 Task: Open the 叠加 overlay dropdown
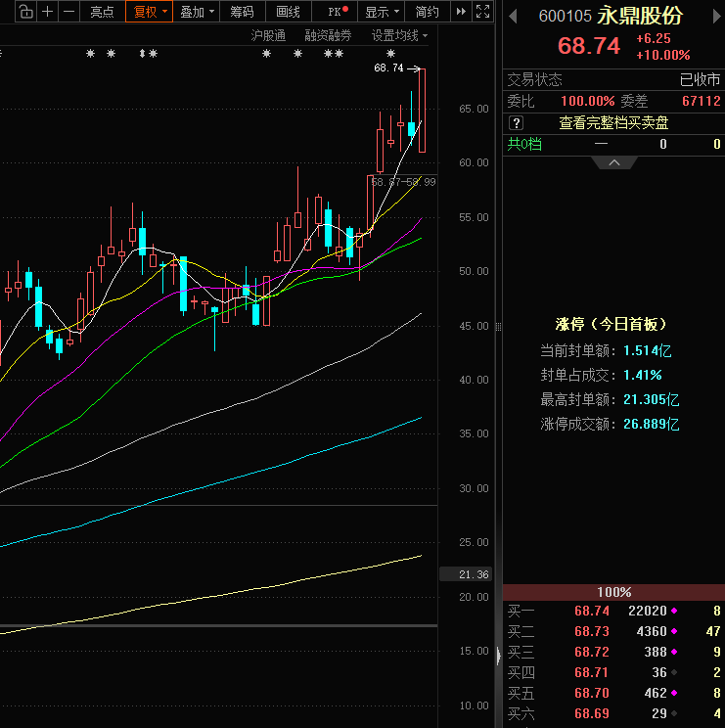tap(197, 11)
